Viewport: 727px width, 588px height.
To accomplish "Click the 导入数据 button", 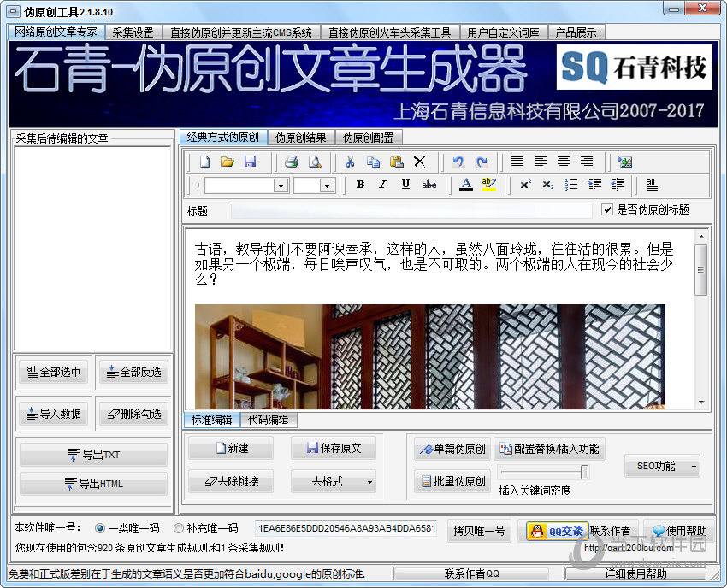I will [x=53, y=414].
